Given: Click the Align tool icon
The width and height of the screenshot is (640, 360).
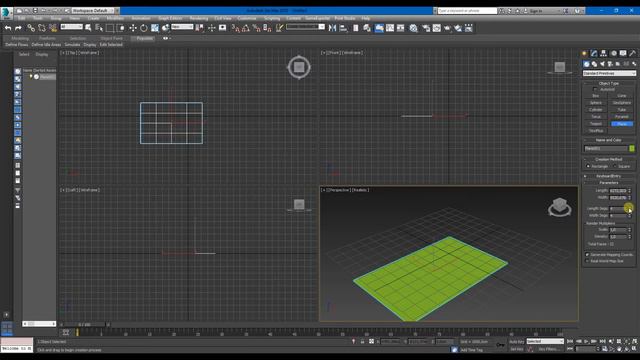Looking at the screenshot, I should (343, 28).
